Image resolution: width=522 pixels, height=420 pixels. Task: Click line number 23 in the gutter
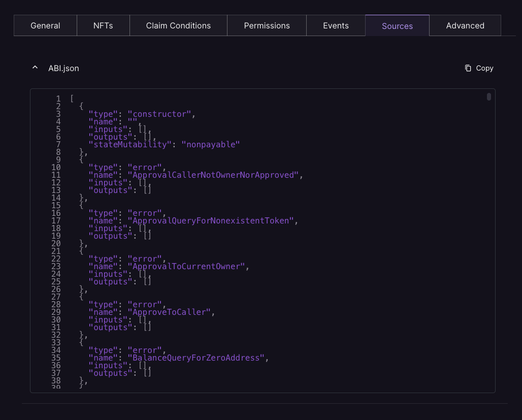pos(56,267)
